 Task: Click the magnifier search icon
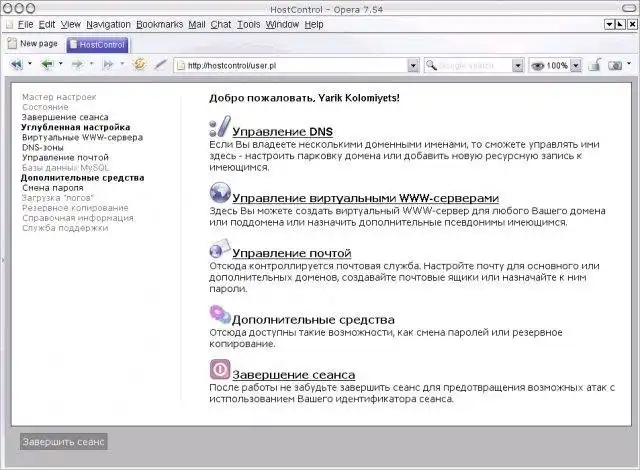(x=431, y=65)
